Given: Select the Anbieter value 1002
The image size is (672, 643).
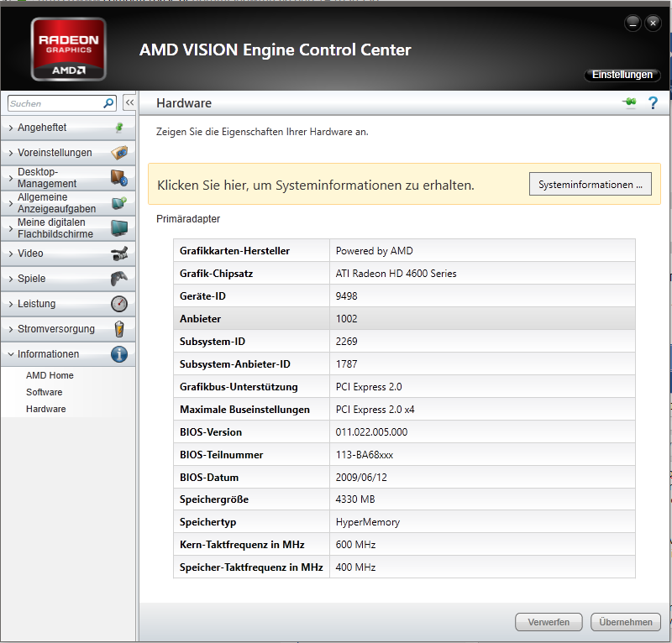Looking at the screenshot, I should (x=346, y=319).
